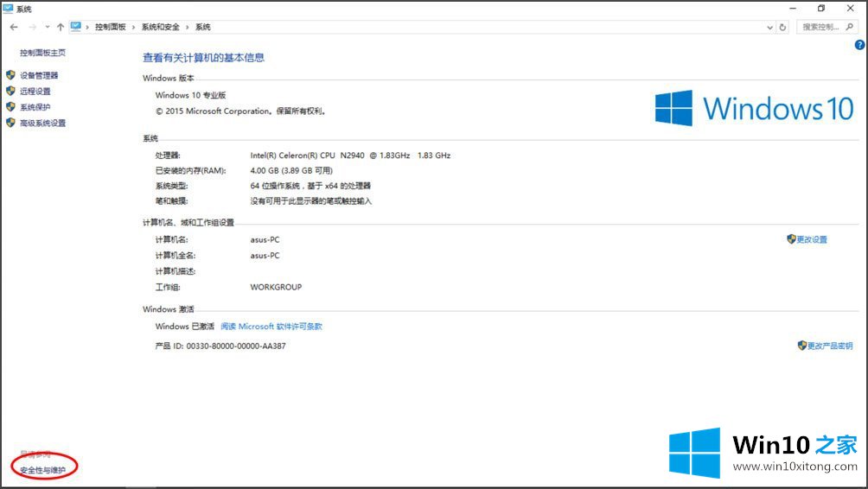
Task: Select computer name asus-PC next to 计算机名
Action: click(x=265, y=239)
